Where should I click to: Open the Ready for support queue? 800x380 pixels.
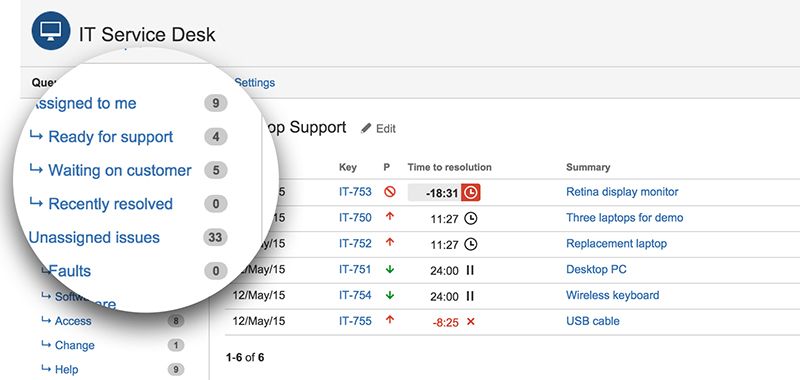111,137
